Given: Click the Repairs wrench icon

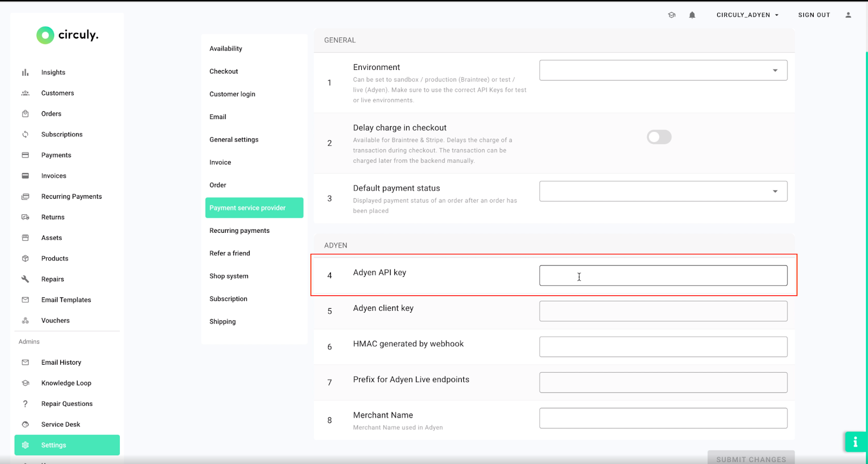Looking at the screenshot, I should click(x=25, y=279).
